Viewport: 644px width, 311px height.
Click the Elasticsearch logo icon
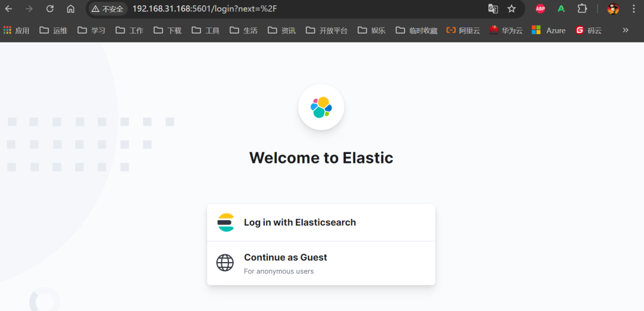click(x=225, y=223)
